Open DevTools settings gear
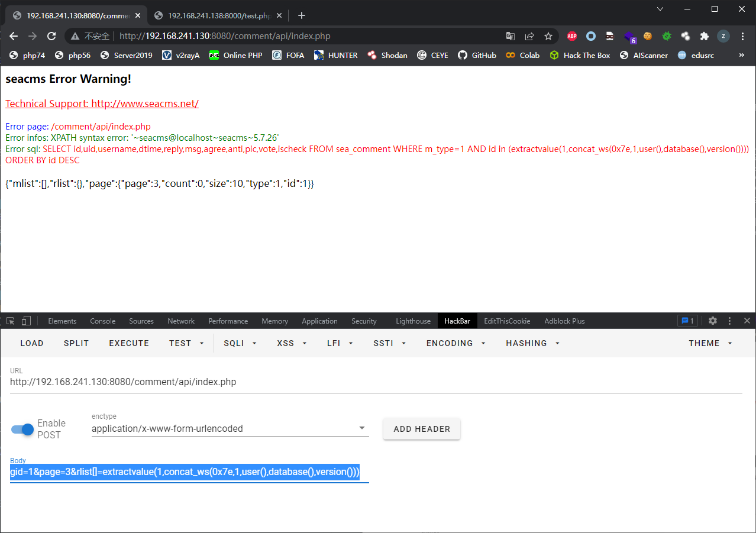The height and width of the screenshot is (533, 756). coord(713,321)
